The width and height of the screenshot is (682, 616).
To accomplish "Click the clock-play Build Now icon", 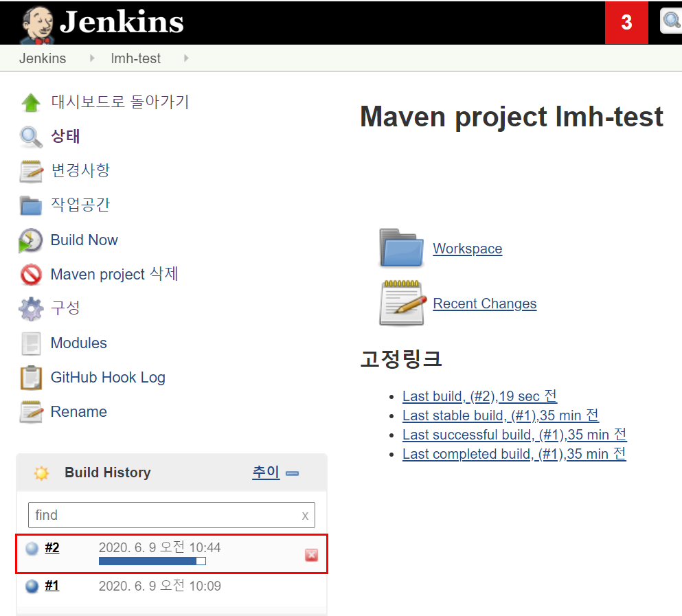I will point(30,240).
